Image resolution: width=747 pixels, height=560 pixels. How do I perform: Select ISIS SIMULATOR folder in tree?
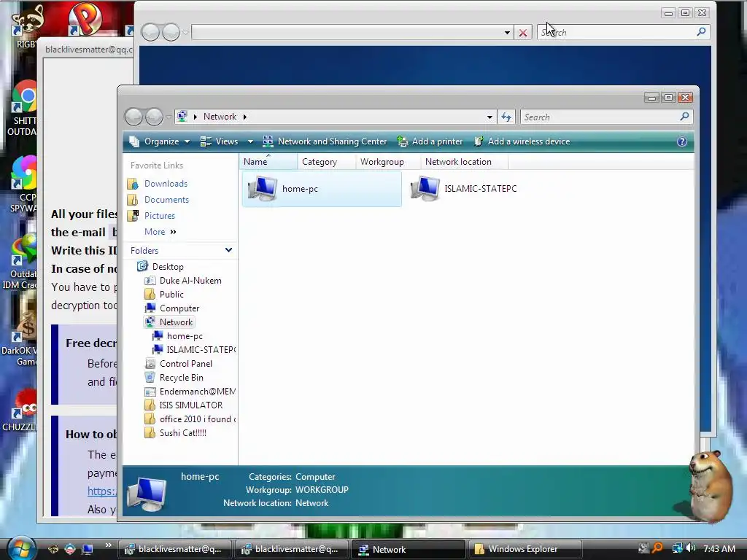tap(190, 405)
